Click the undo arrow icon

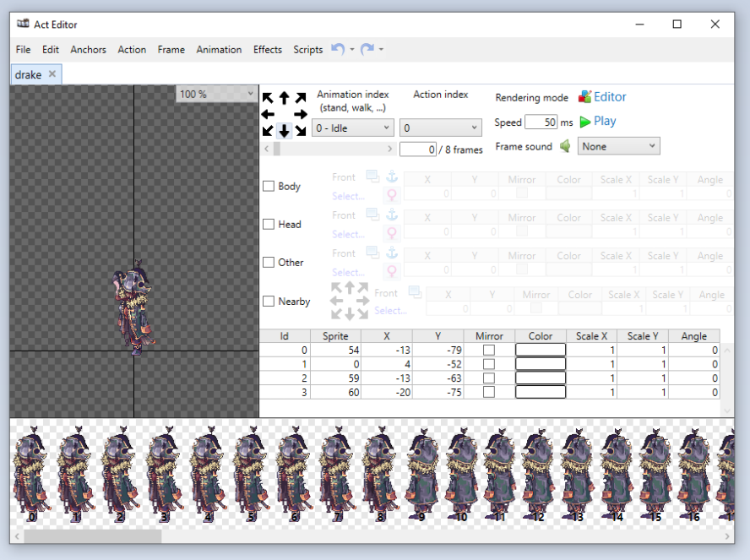[337, 50]
